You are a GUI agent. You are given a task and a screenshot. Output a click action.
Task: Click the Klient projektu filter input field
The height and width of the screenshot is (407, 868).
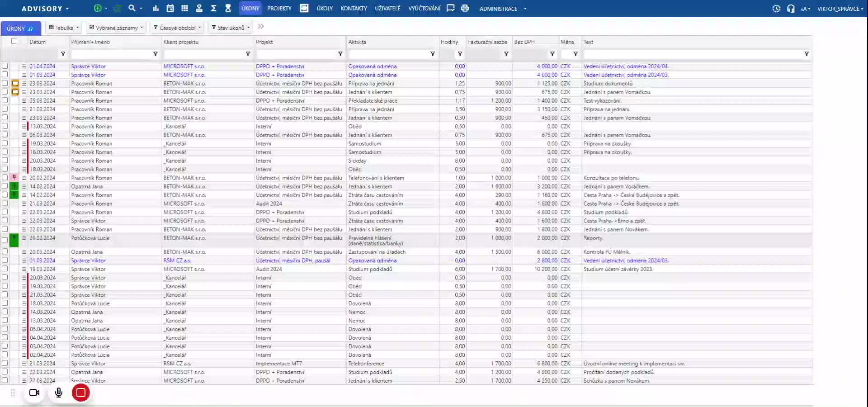click(x=203, y=54)
